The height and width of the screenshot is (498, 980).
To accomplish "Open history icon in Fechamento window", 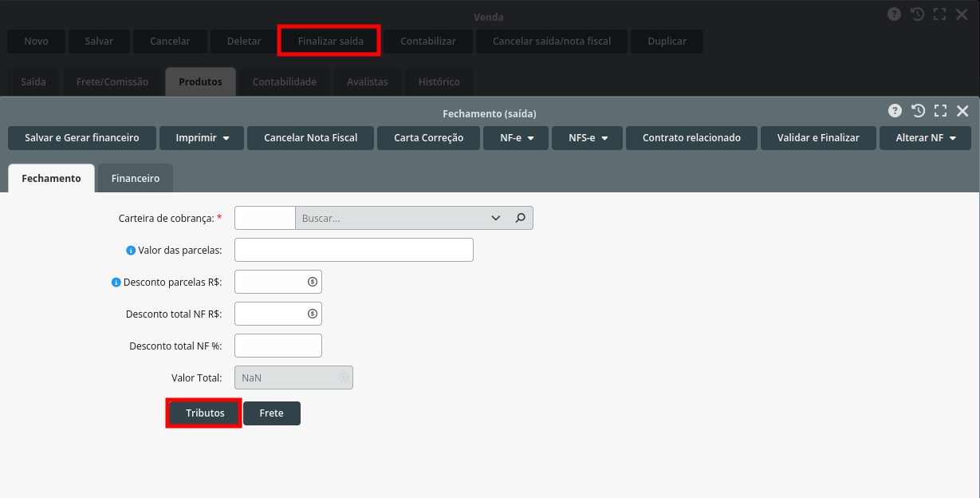I will tap(918, 111).
